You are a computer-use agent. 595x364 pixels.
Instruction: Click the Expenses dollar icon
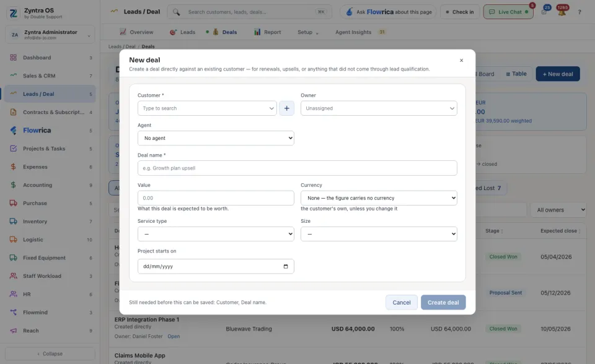(13, 167)
